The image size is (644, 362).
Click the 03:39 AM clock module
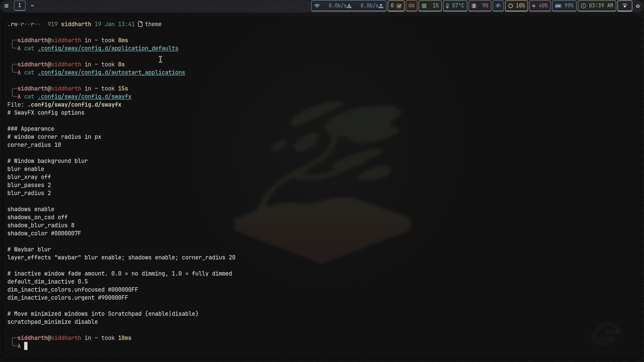(597, 6)
